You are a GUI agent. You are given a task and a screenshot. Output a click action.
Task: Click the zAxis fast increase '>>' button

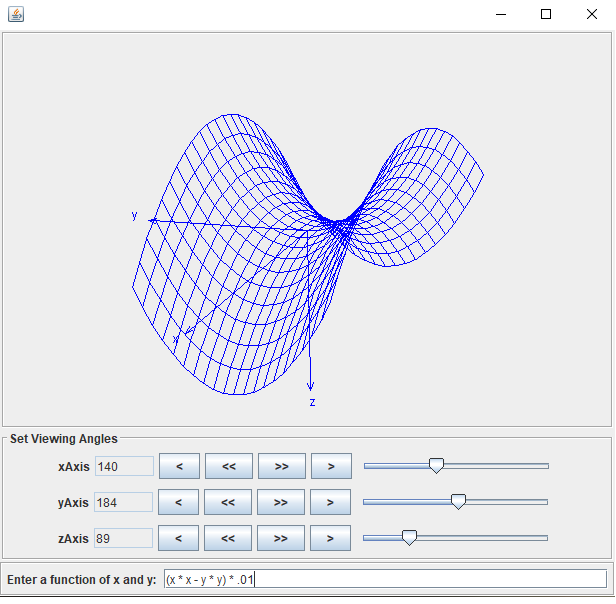click(281, 538)
